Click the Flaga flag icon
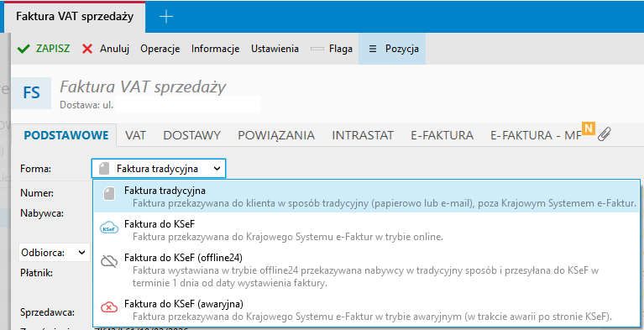 pos(317,49)
